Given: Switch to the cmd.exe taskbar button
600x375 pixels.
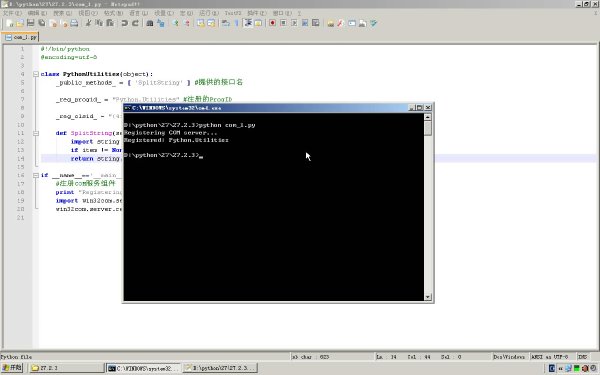Looking at the screenshot, I should pos(143,368).
